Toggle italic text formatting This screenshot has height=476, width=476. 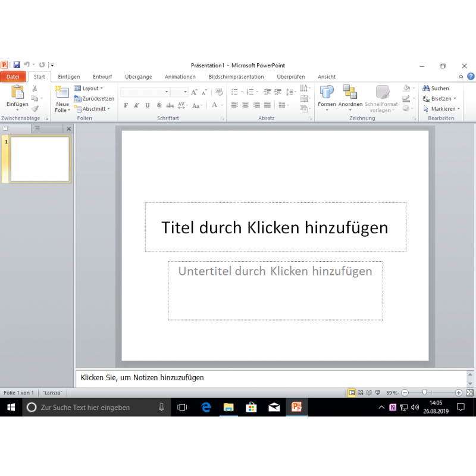click(136, 105)
